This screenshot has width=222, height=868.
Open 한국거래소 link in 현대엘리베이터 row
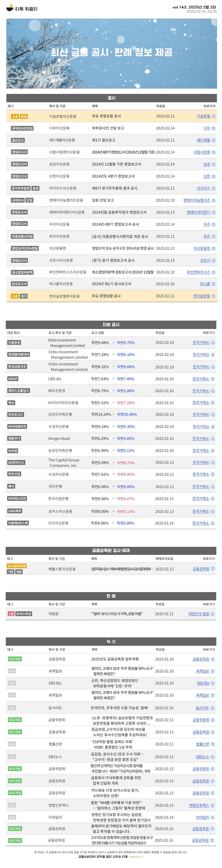pos(201,355)
